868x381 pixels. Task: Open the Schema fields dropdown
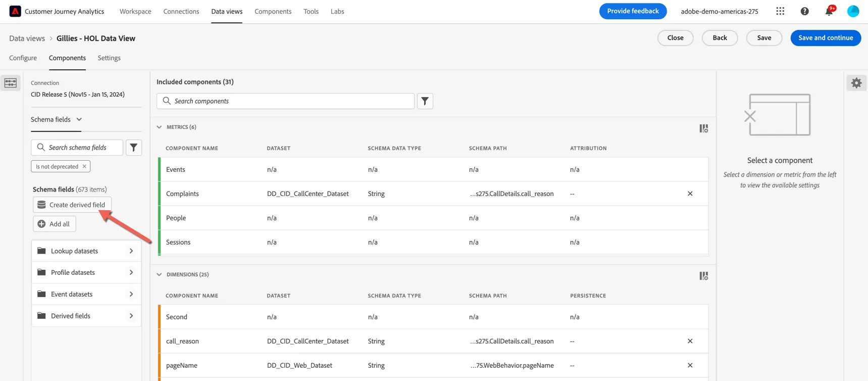(57, 120)
